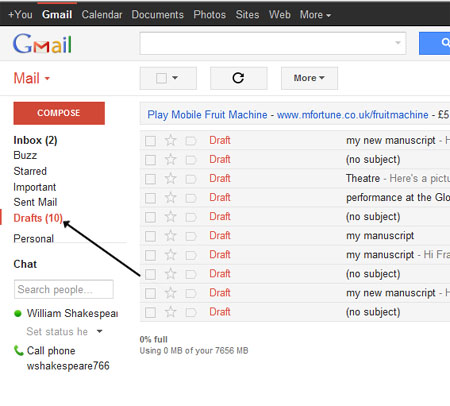Tick checkbox for first 'my new manuscript' draft

coord(150,141)
